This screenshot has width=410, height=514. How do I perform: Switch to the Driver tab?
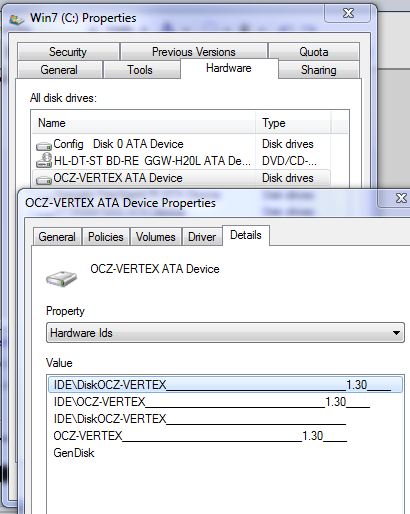tap(202, 237)
